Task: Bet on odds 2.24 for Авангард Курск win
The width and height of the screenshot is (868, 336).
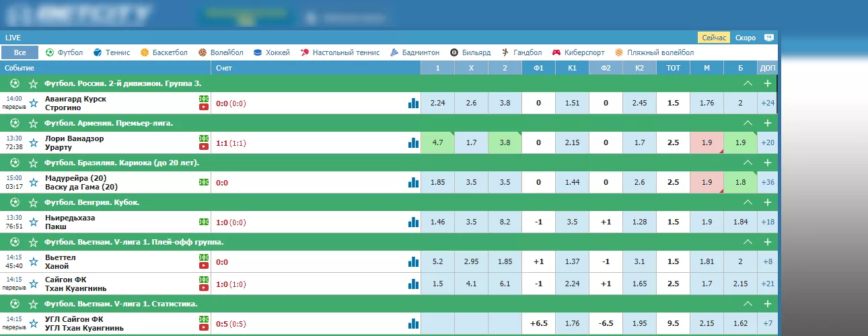Action: point(438,103)
